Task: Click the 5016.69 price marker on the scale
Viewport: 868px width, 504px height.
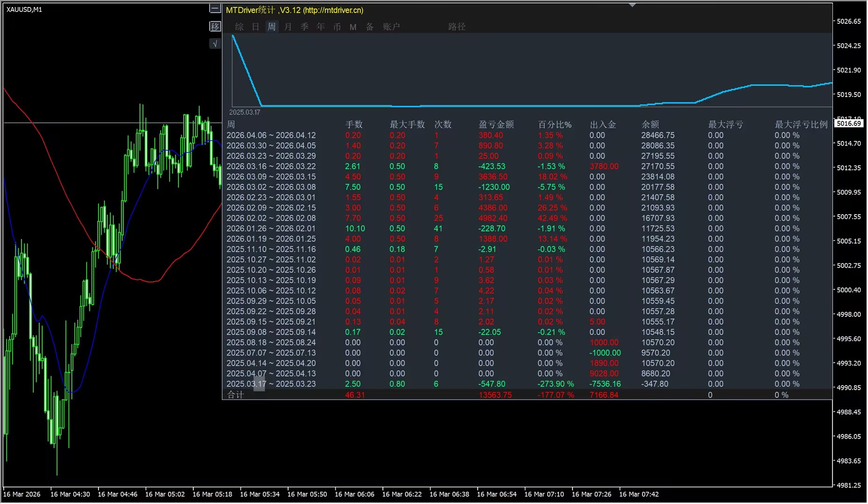Action: (x=848, y=123)
